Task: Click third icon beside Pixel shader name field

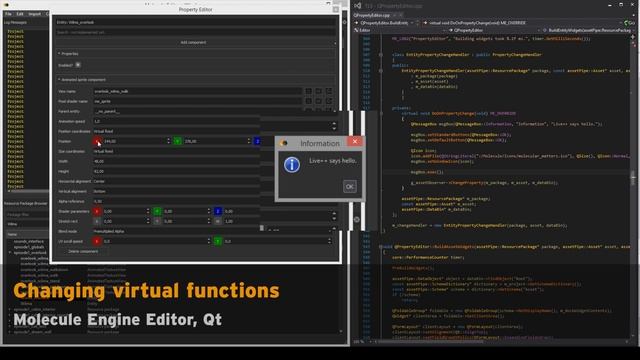Action: (329, 101)
